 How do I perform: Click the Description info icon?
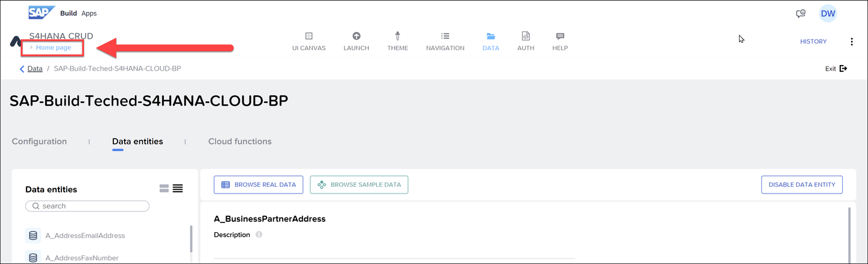pyautogui.click(x=259, y=234)
